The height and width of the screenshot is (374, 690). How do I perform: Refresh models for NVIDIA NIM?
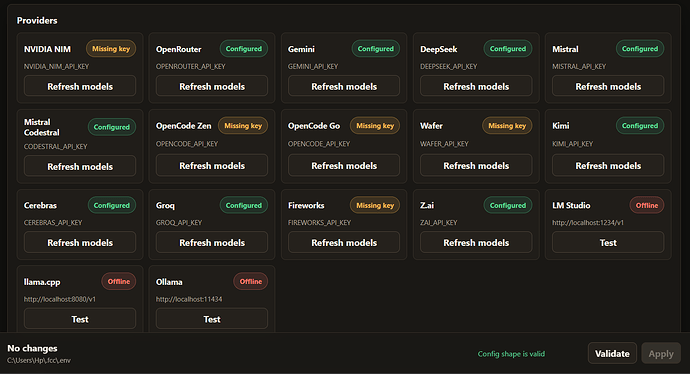(80, 86)
